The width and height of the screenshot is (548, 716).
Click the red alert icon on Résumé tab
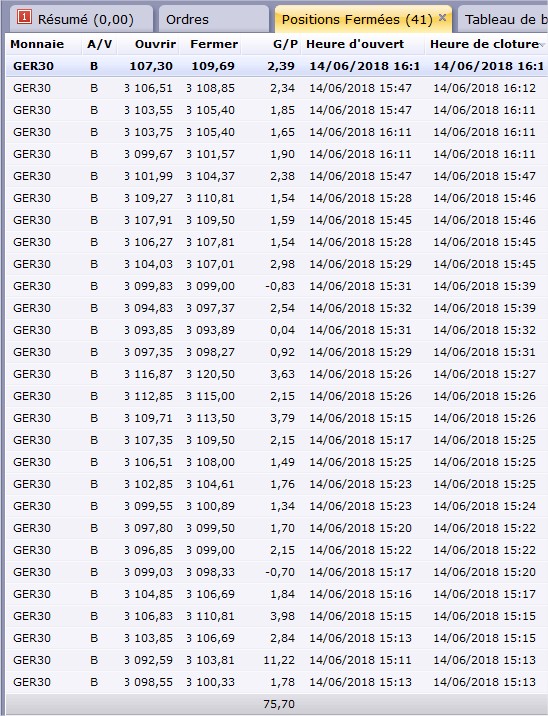[24, 17]
